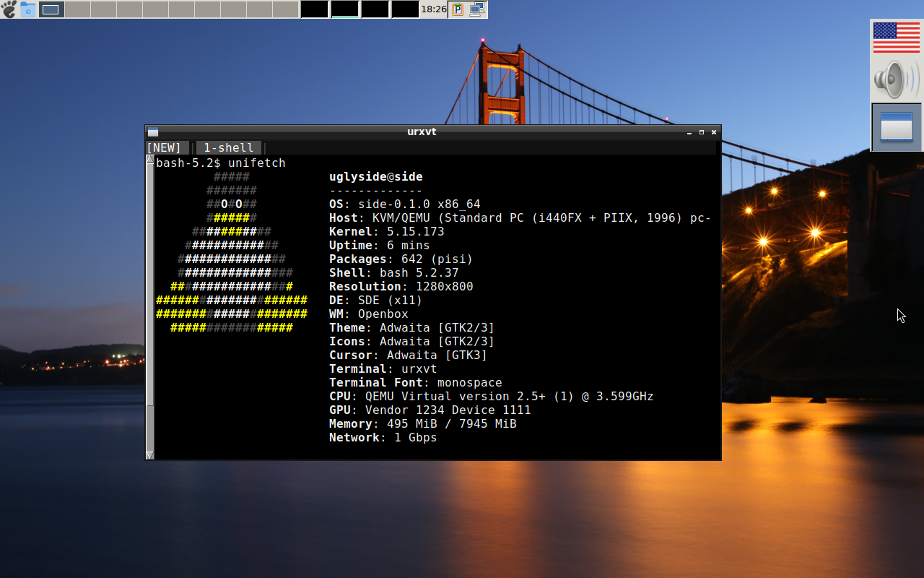Click the "Kernel: 5.15.173" line
This screenshot has width=924, height=578.
pyautogui.click(x=387, y=232)
